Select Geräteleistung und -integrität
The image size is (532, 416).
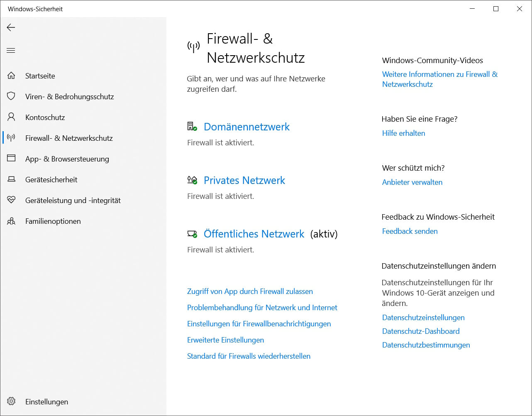coord(73,200)
